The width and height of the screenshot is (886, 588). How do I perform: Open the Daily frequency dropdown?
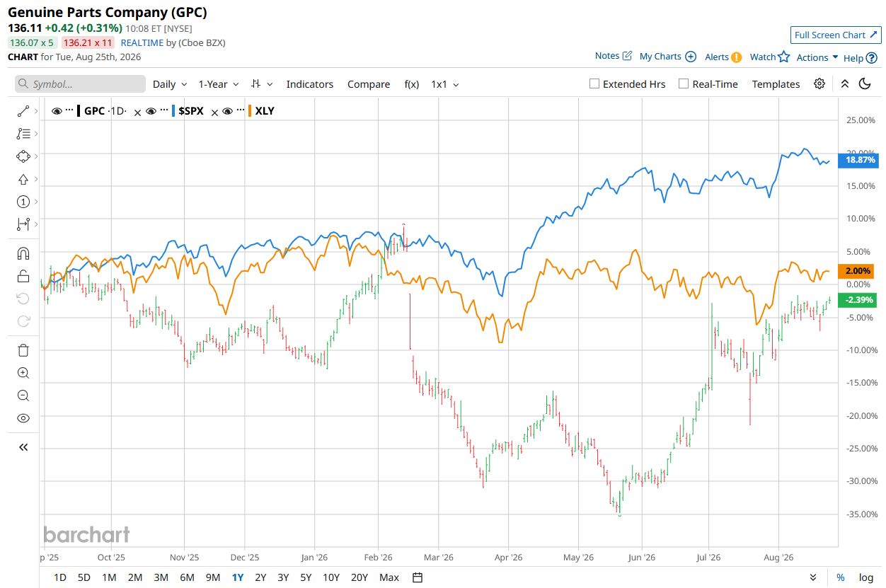click(x=170, y=83)
